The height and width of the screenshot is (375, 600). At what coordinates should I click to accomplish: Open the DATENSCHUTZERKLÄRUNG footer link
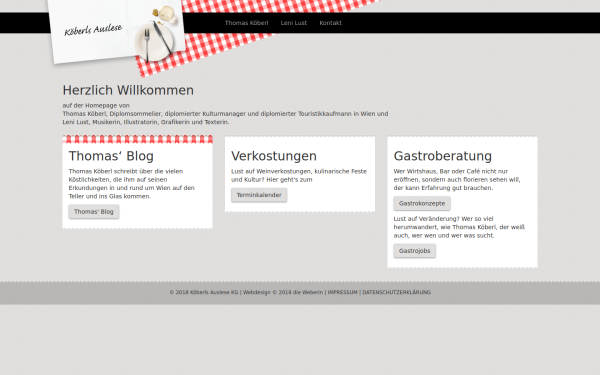396,292
